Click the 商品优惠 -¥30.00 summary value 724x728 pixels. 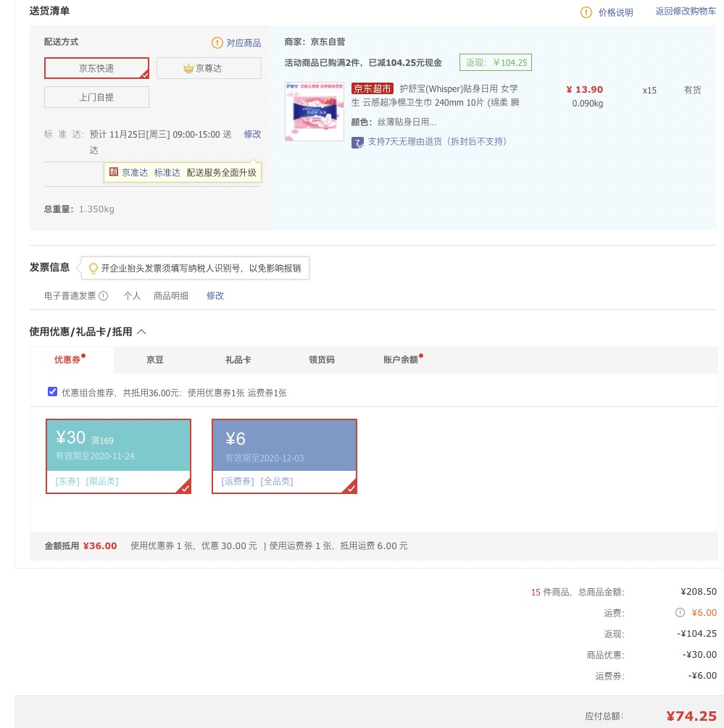coord(699,655)
